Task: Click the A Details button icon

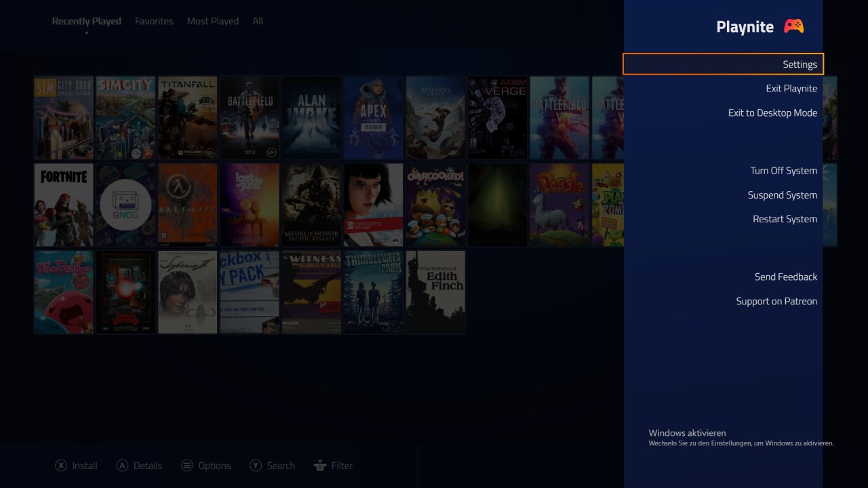Action: tap(122, 466)
